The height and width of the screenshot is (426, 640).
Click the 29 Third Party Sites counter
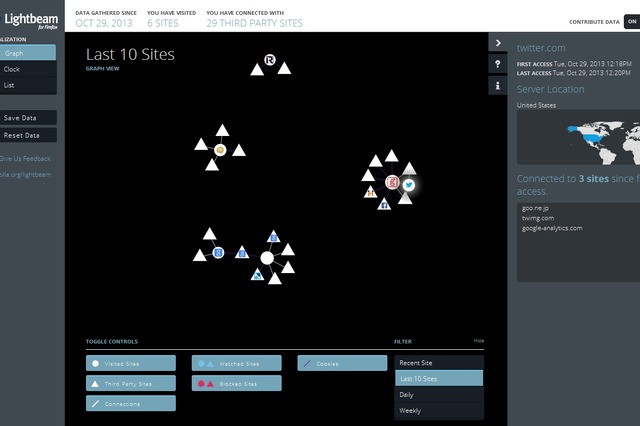click(x=254, y=23)
